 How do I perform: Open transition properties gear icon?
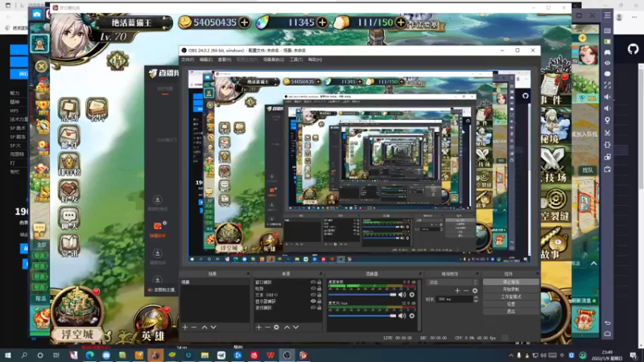(x=475, y=290)
